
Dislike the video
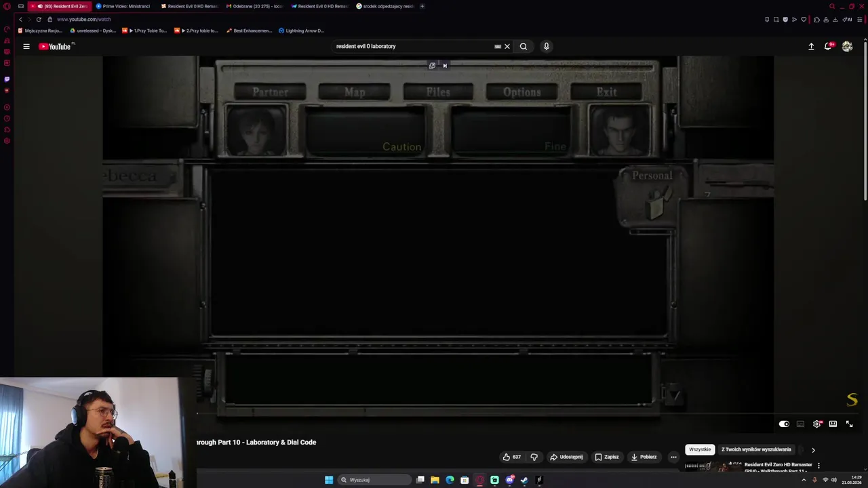coord(534,457)
